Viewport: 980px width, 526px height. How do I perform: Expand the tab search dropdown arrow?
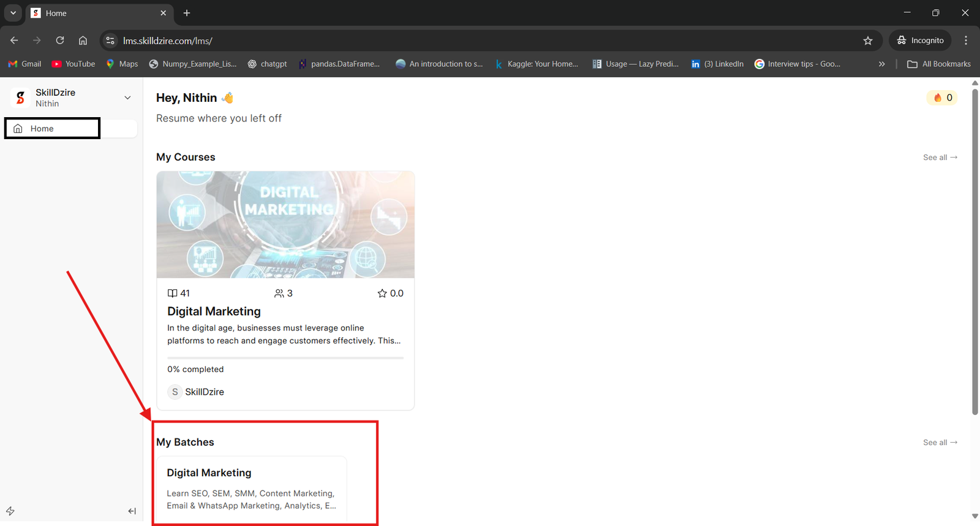pyautogui.click(x=13, y=13)
